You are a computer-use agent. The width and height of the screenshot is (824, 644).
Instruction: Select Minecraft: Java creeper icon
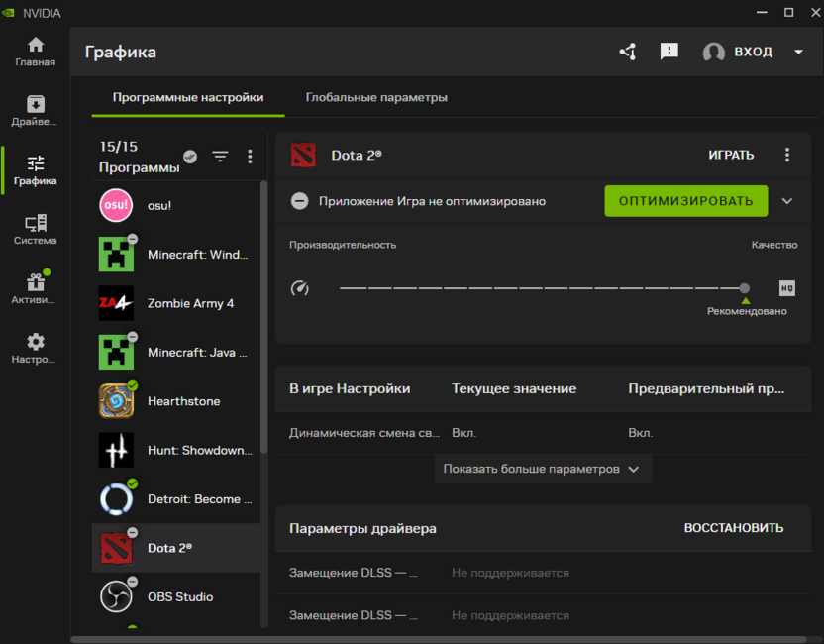pyautogui.click(x=116, y=352)
